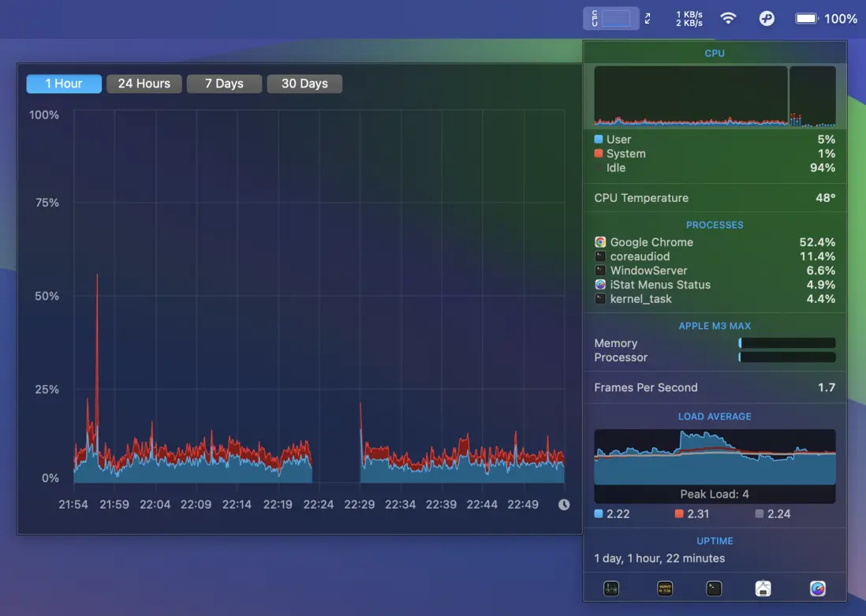Viewport: 866px width, 616px height.
Task: Click kernel_task's 4.4% value
Action: 821,299
